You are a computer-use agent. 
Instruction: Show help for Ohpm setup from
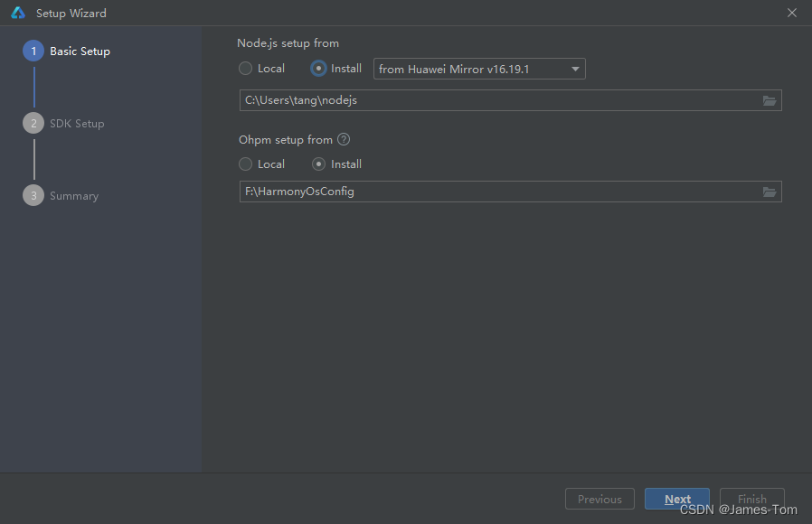(344, 139)
